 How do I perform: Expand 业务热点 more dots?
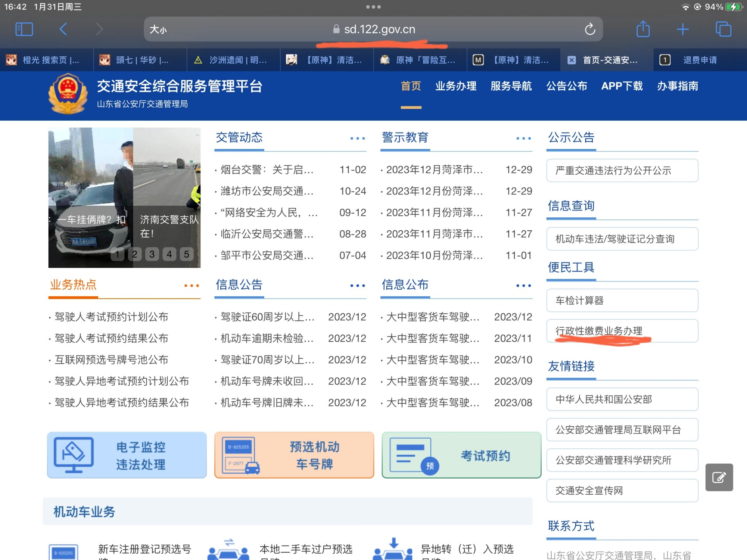pyautogui.click(x=191, y=286)
